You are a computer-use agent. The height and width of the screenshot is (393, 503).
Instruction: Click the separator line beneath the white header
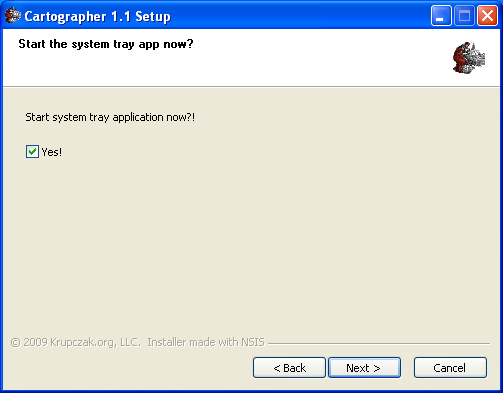coord(251,87)
